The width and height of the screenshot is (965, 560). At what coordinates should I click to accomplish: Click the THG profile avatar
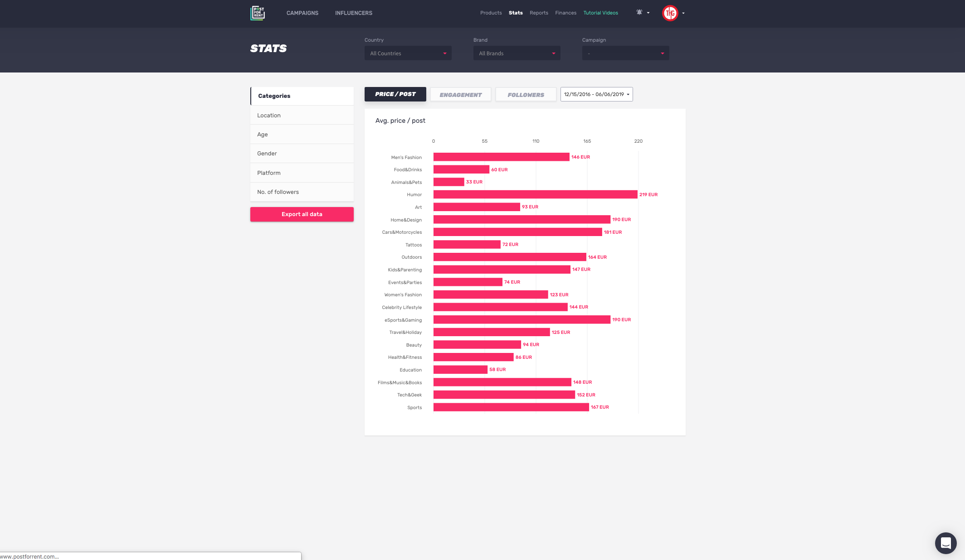click(x=670, y=13)
